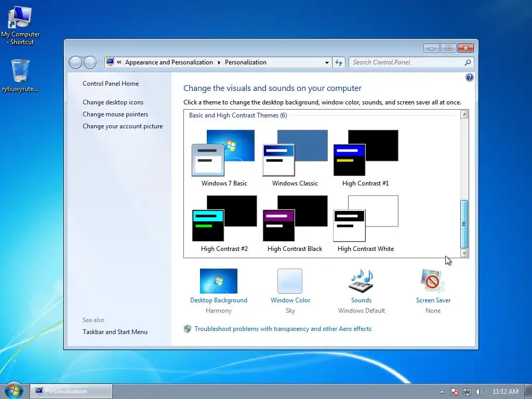Click the Desktop Background text link

[219, 300]
